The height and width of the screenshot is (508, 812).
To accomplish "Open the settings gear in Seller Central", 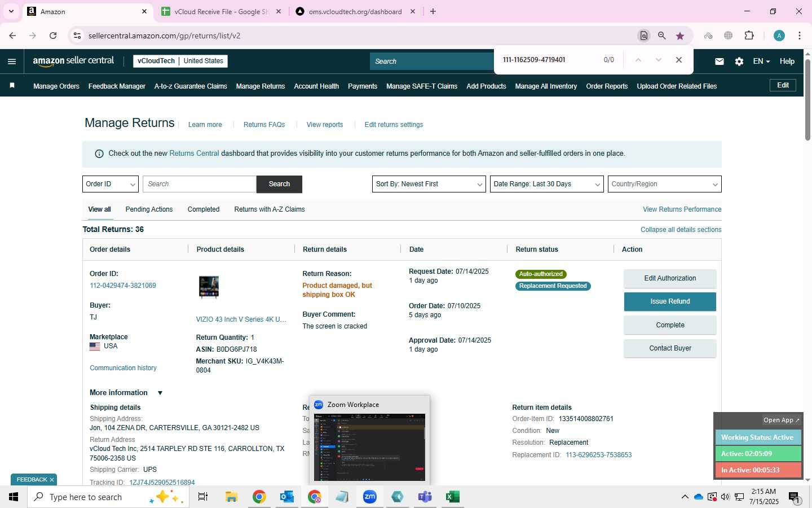I will pos(739,62).
